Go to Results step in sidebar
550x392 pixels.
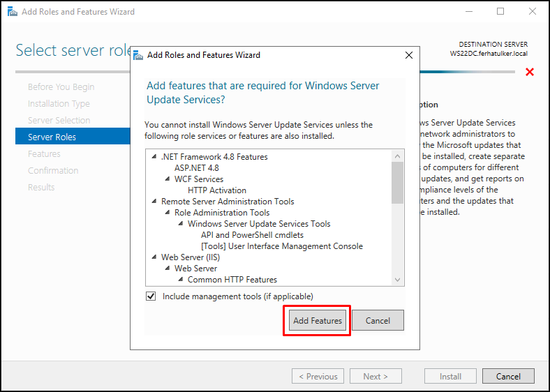pos(41,187)
